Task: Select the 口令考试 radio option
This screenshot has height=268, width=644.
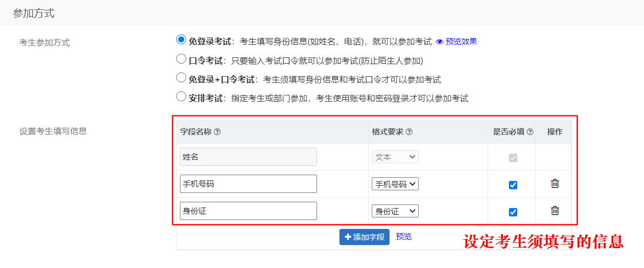Action: (181, 58)
